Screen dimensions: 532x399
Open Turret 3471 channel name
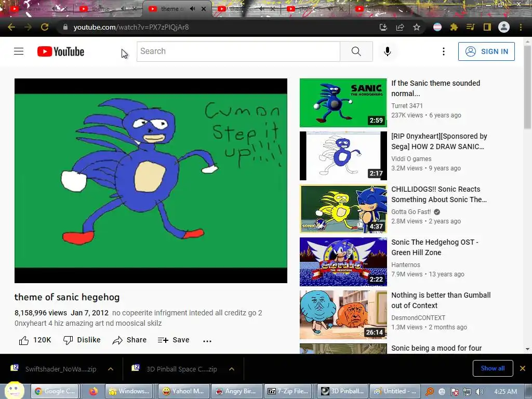[407, 106]
